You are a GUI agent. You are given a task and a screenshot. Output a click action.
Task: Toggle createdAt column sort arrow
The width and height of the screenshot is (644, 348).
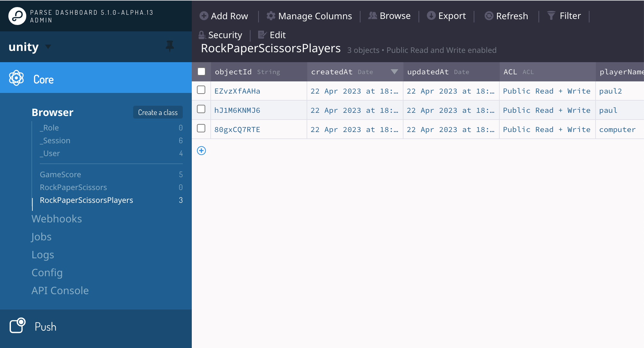tap(395, 72)
